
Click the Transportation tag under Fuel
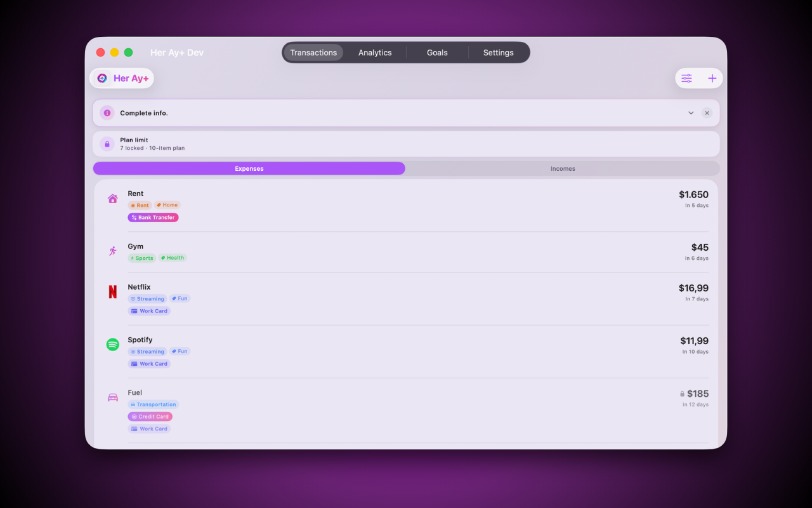[x=153, y=404]
